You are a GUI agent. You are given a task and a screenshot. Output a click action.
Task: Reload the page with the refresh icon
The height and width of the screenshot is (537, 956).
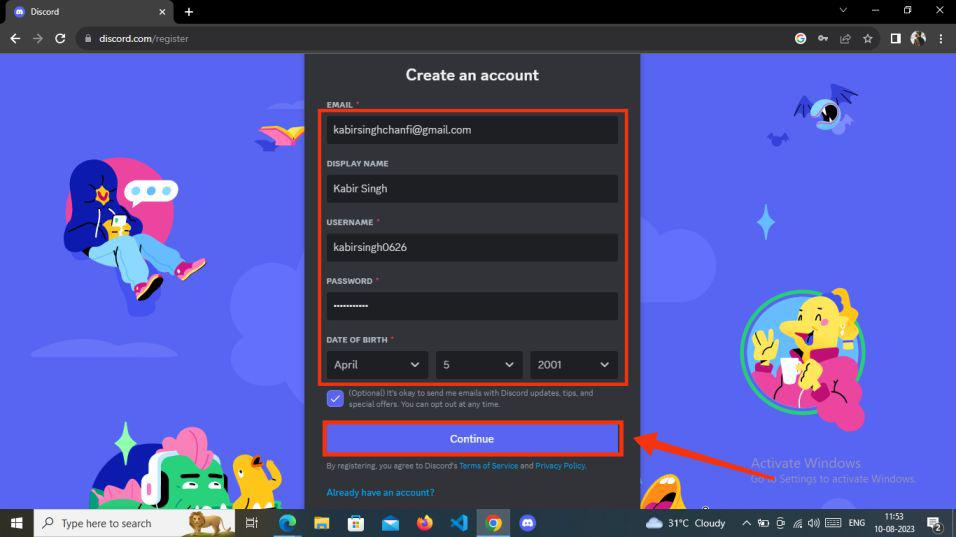pyautogui.click(x=60, y=38)
